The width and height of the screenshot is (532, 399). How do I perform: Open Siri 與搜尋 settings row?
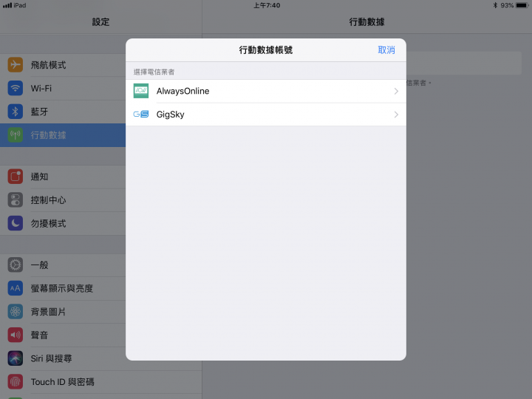click(63, 358)
